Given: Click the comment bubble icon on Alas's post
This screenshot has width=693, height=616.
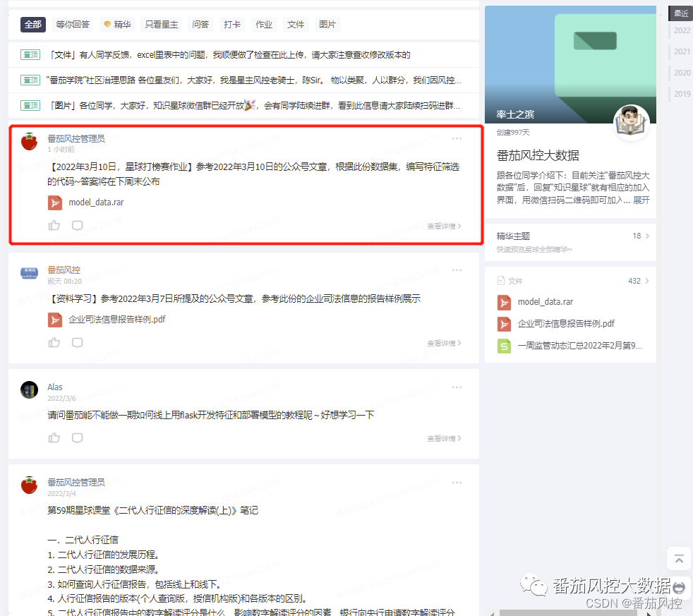Looking at the screenshot, I should 78,437.
